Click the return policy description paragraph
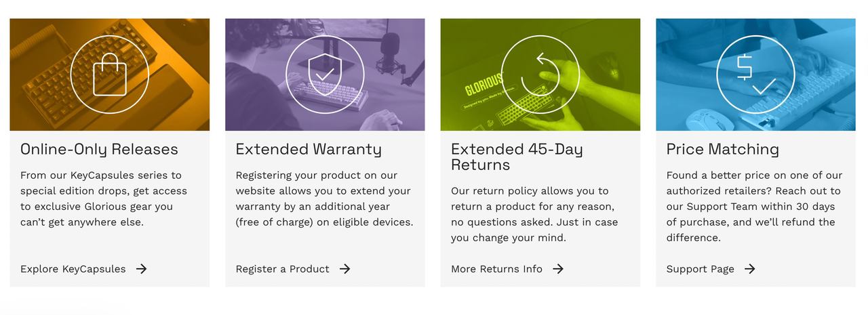This screenshot has height=315, width=868. [x=534, y=214]
